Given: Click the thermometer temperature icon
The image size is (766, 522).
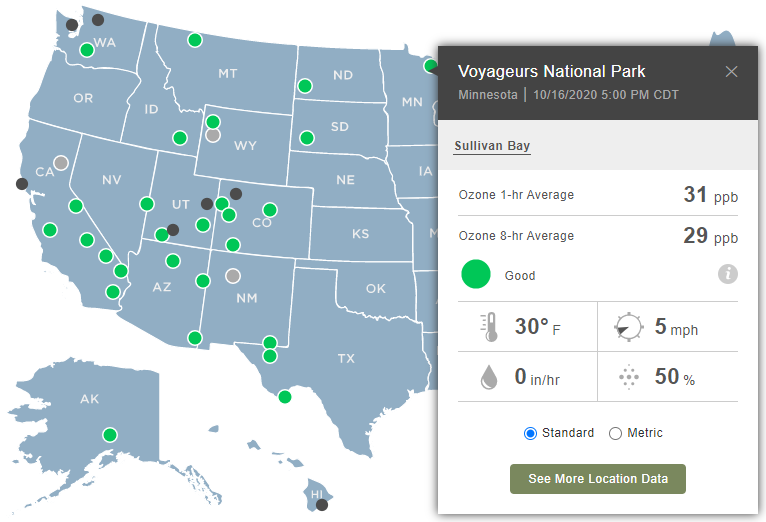Looking at the screenshot, I should pyautogui.click(x=489, y=327).
